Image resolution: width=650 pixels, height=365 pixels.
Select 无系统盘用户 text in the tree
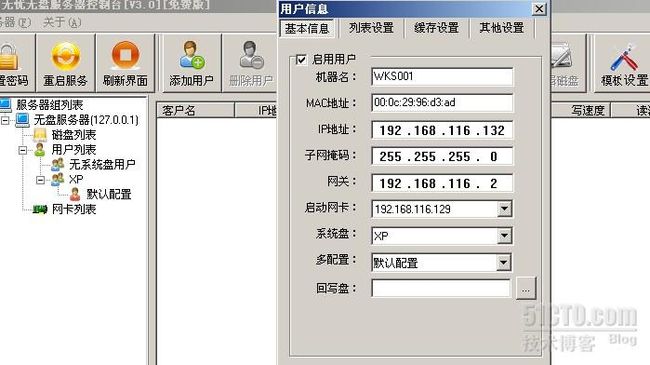pos(102,165)
